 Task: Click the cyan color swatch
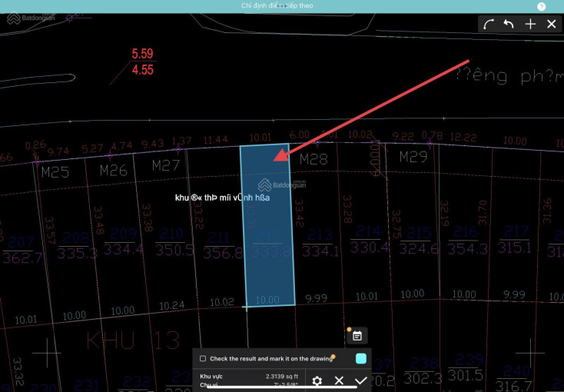click(x=361, y=358)
